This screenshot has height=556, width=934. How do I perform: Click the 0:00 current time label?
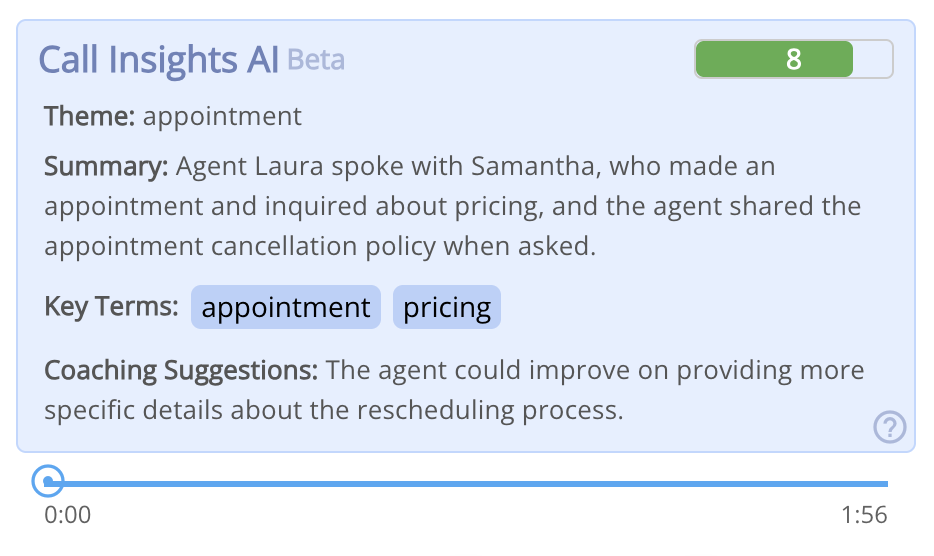(x=67, y=515)
